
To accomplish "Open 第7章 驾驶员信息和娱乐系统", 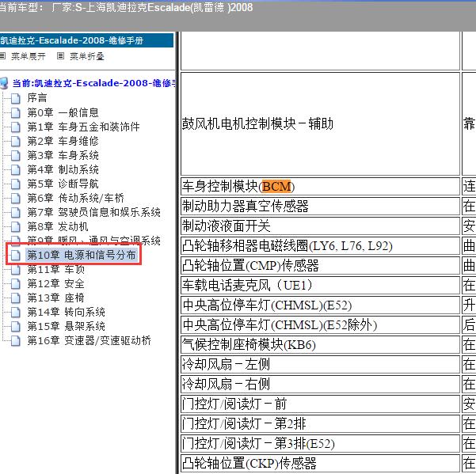I will (x=93, y=212).
